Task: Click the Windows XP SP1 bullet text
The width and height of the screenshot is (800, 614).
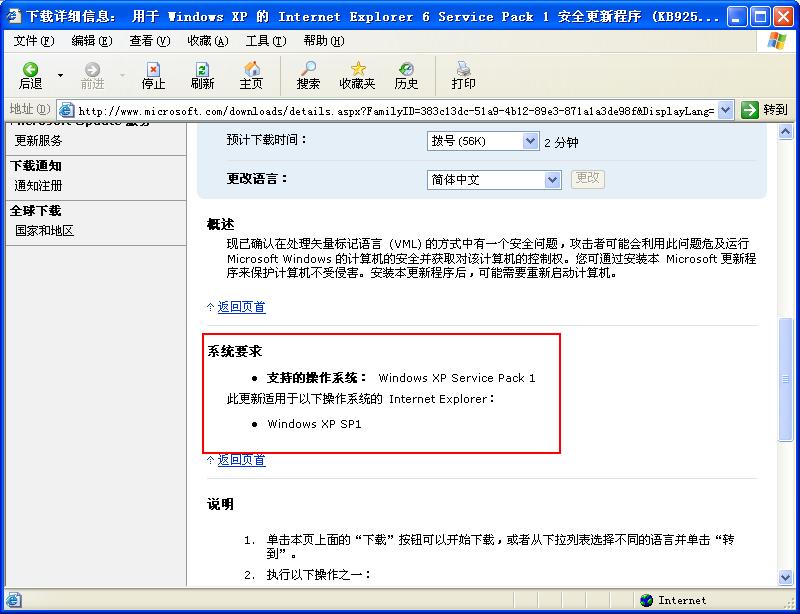Action: (x=314, y=424)
